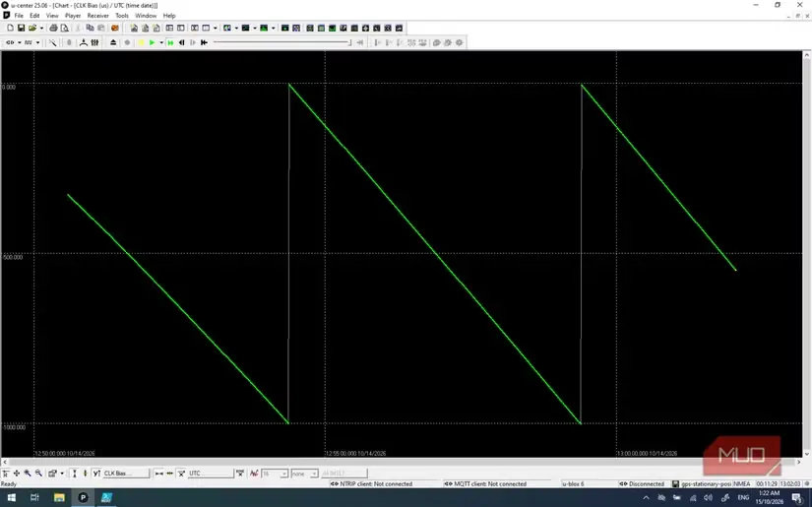
Task: Open the CLK Bias Y-axis selector
Action: [x=126, y=474]
